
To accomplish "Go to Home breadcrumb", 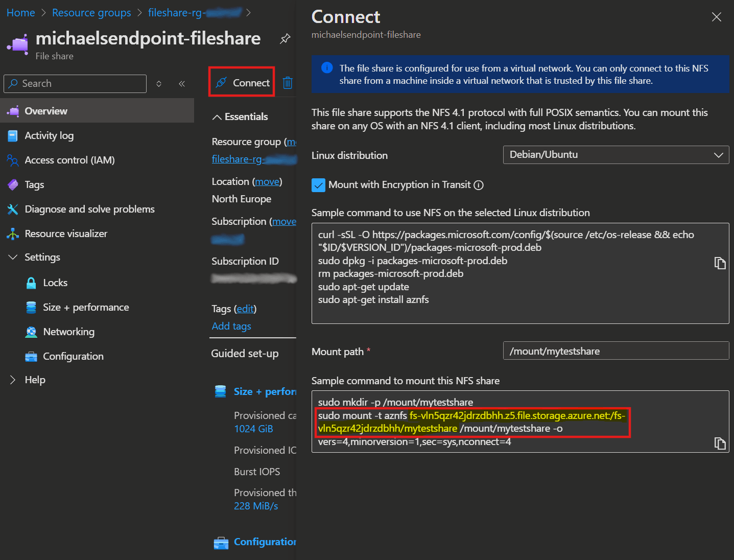I will click(x=21, y=13).
